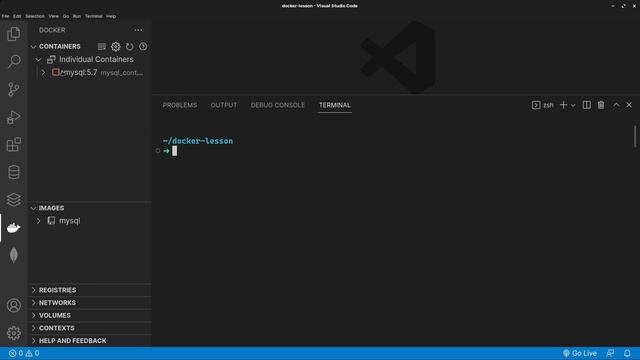Viewport: 640px width, 360px height.
Task: Refresh the Containers list
Action: 129,47
